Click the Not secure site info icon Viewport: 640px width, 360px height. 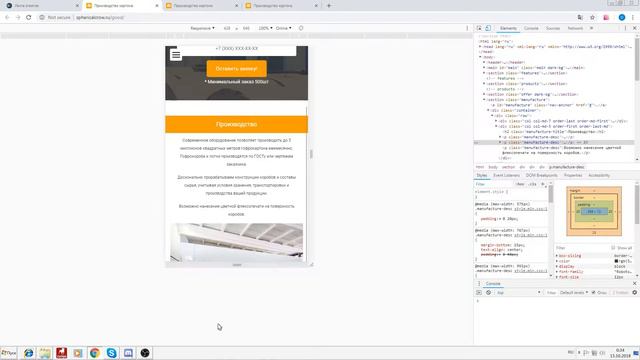[42, 18]
